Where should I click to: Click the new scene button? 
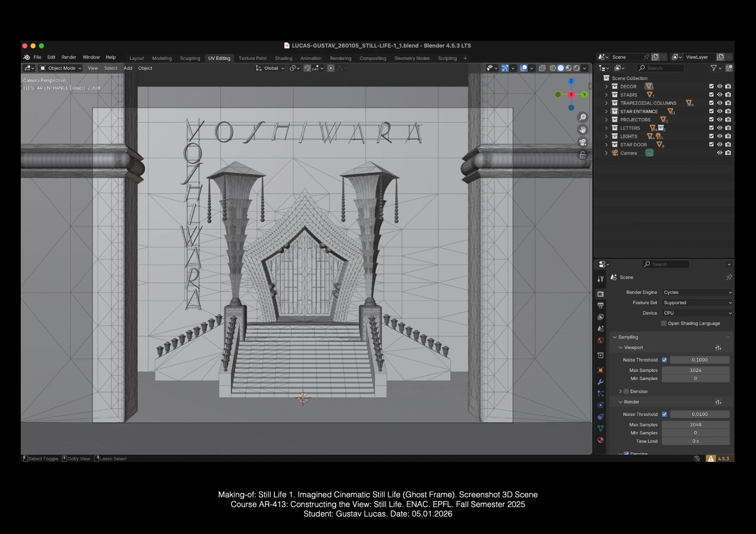655,57
